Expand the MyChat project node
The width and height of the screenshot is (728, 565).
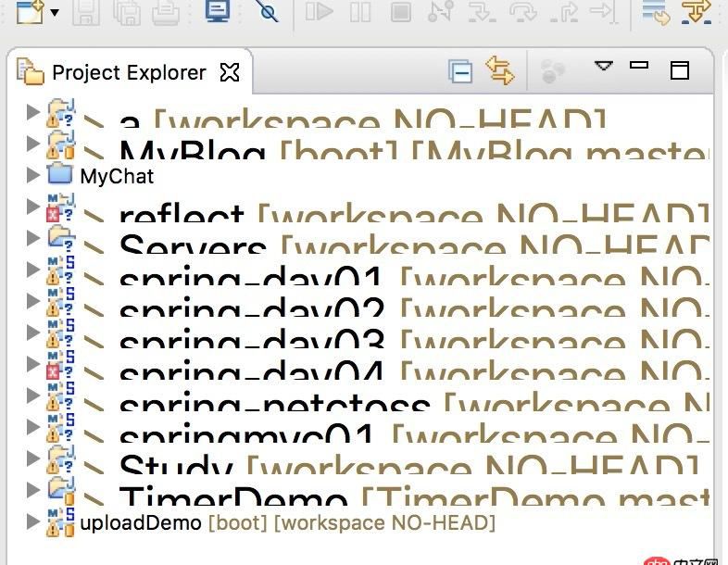(33, 175)
